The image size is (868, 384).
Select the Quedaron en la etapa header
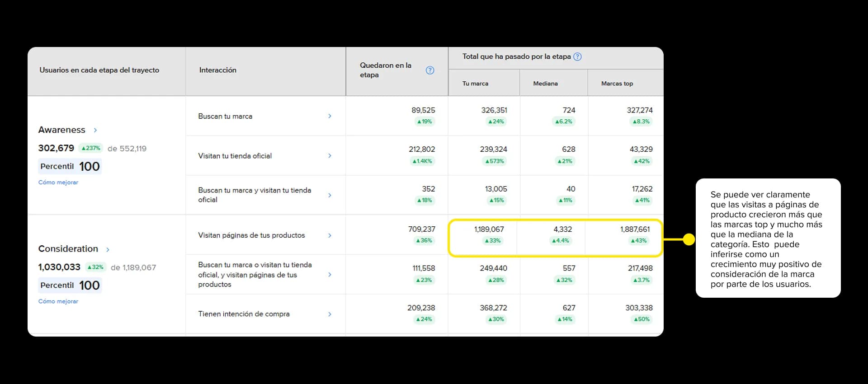386,70
